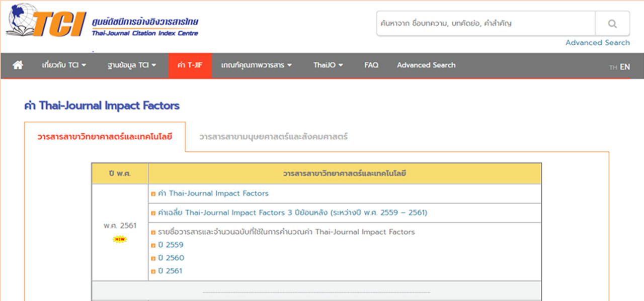Click bullet icon beside ปี 2560

[153, 258]
